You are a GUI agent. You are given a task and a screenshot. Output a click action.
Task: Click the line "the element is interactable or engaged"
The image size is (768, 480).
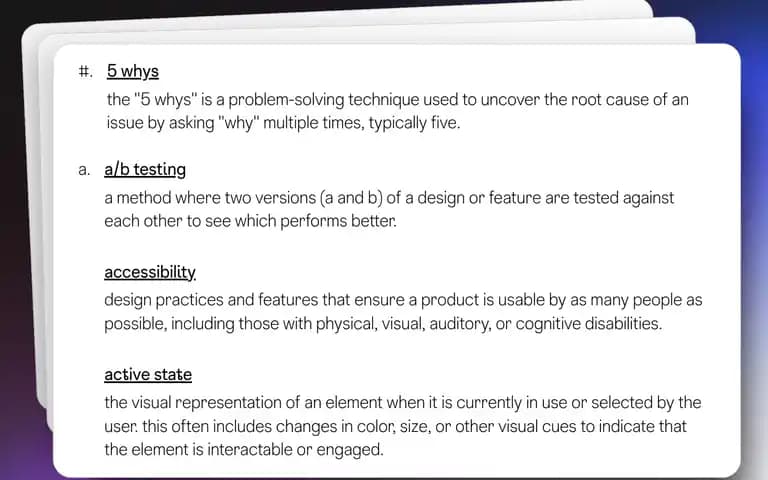244,450
